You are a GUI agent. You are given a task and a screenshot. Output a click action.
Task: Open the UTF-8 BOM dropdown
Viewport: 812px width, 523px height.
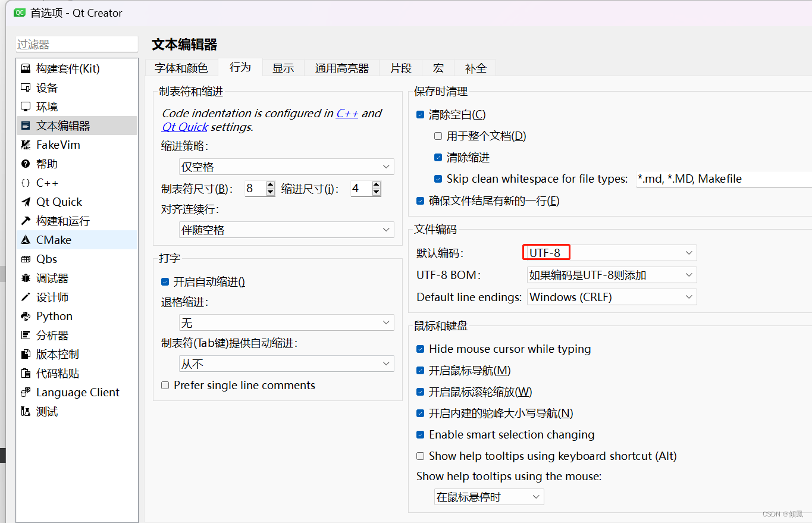(612, 275)
